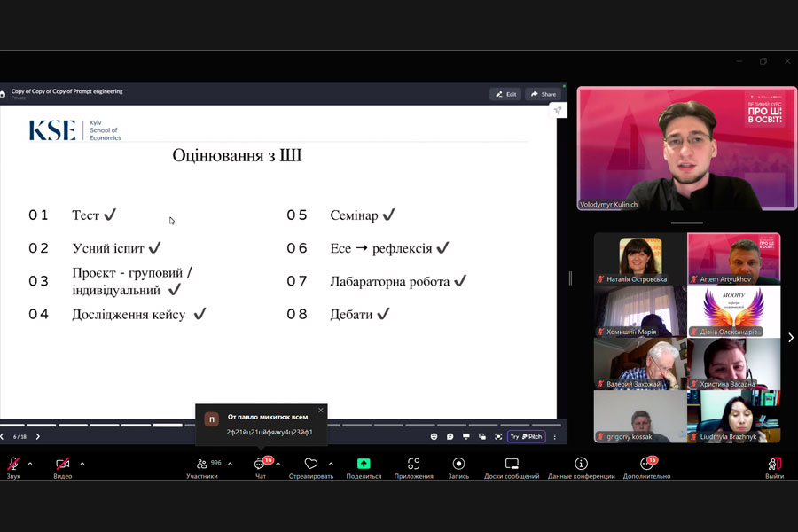798x532 pixels.
Task: Select Діана Олександрів participant tile
Action: pyautogui.click(x=734, y=311)
